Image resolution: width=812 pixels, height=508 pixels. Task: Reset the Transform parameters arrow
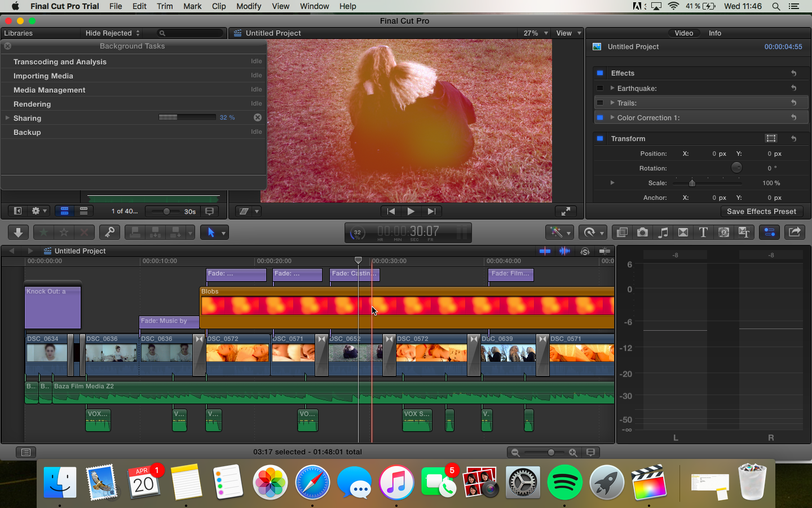pyautogui.click(x=793, y=138)
